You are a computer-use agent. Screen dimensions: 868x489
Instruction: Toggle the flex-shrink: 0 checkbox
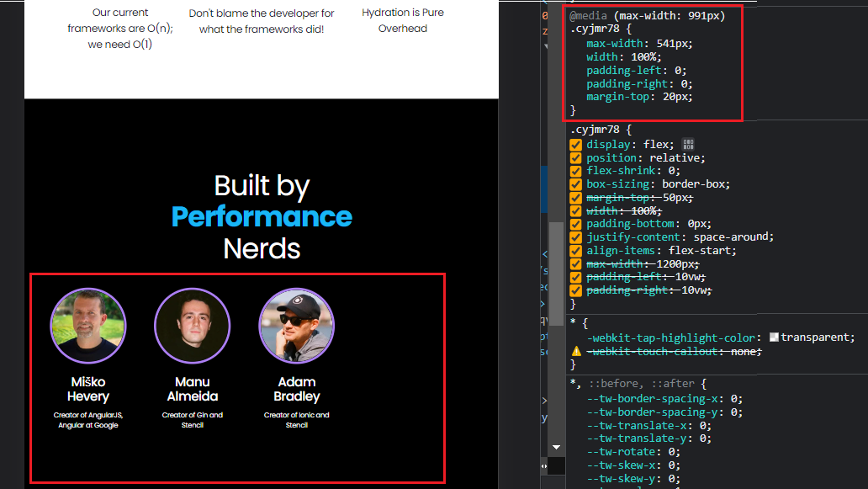(x=575, y=171)
